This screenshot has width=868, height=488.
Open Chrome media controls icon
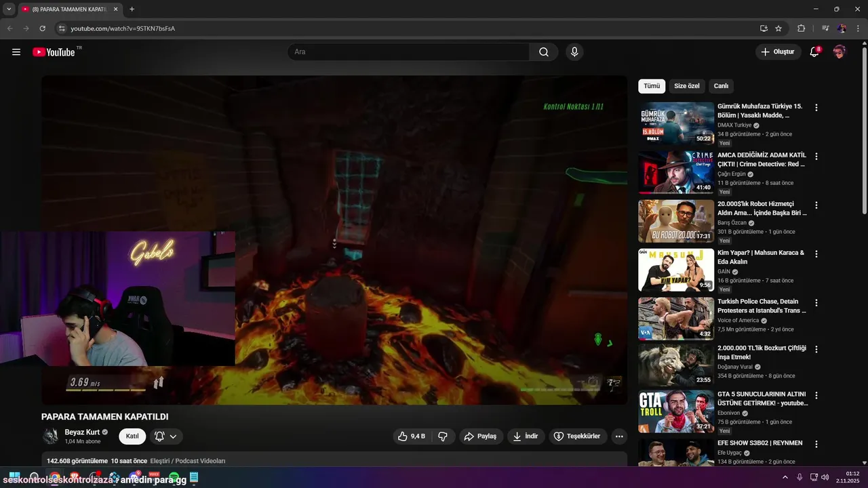[x=825, y=28]
